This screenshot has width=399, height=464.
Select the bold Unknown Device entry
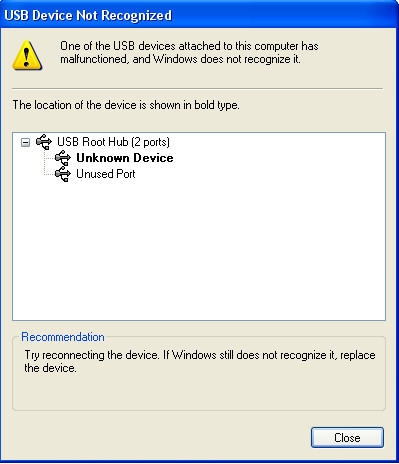(125, 158)
